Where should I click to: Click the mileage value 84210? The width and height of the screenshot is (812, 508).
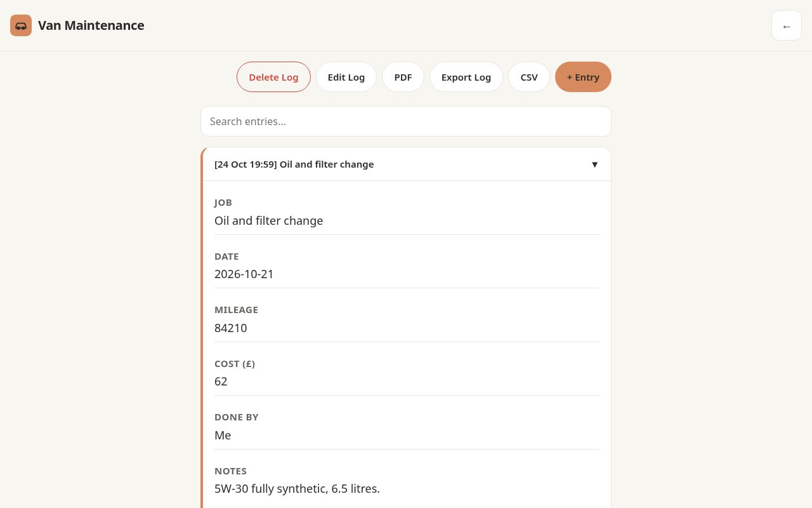[x=231, y=328]
